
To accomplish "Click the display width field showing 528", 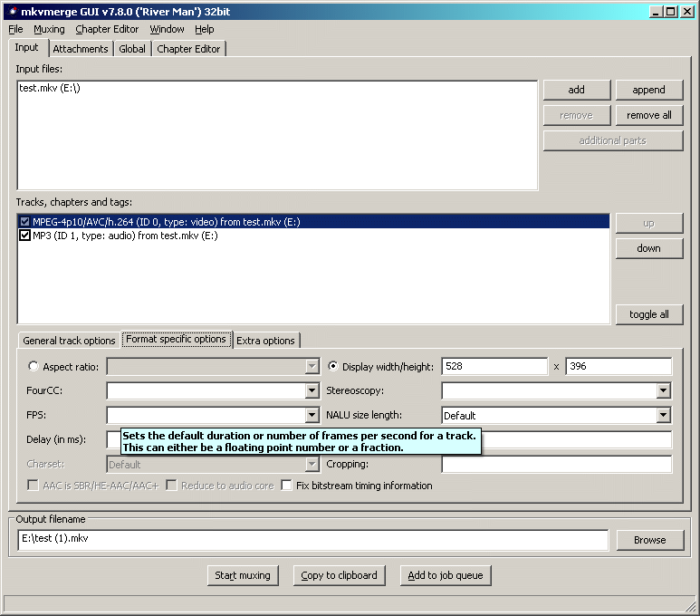I will [x=494, y=366].
